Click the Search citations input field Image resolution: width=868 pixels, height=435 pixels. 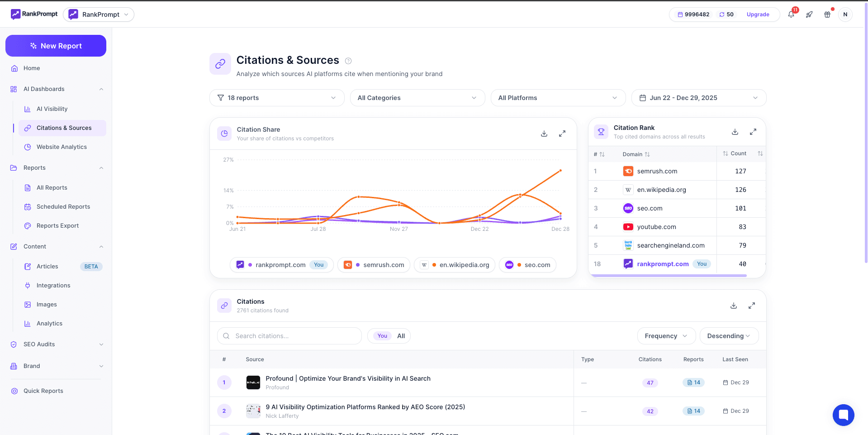[294, 336]
